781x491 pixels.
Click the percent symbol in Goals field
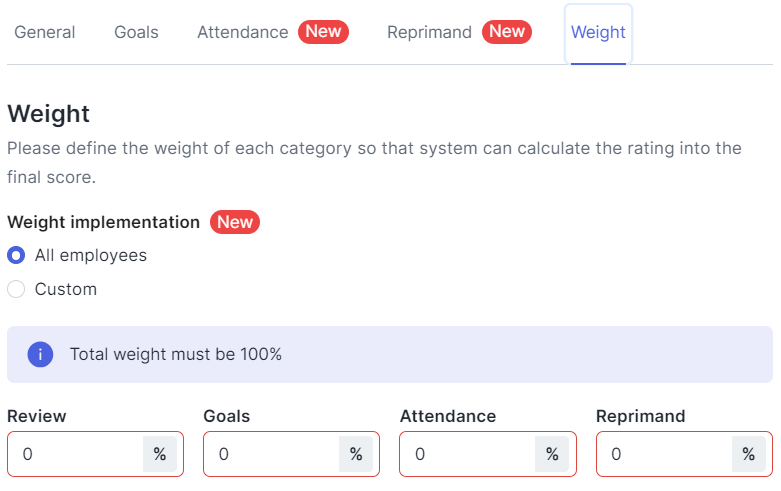(x=356, y=454)
